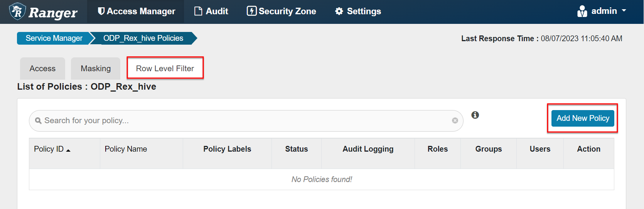Click the Access Manager shield icon

pos(101,11)
